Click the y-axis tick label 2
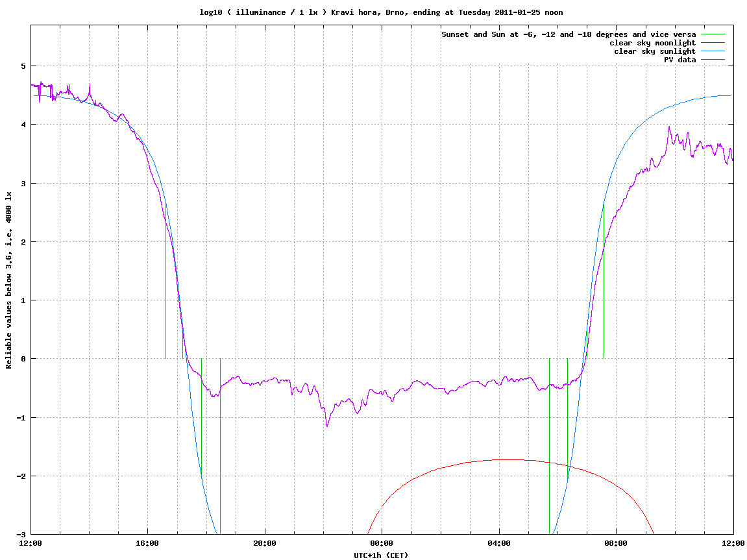The width and height of the screenshot is (747, 560). pos(23,242)
